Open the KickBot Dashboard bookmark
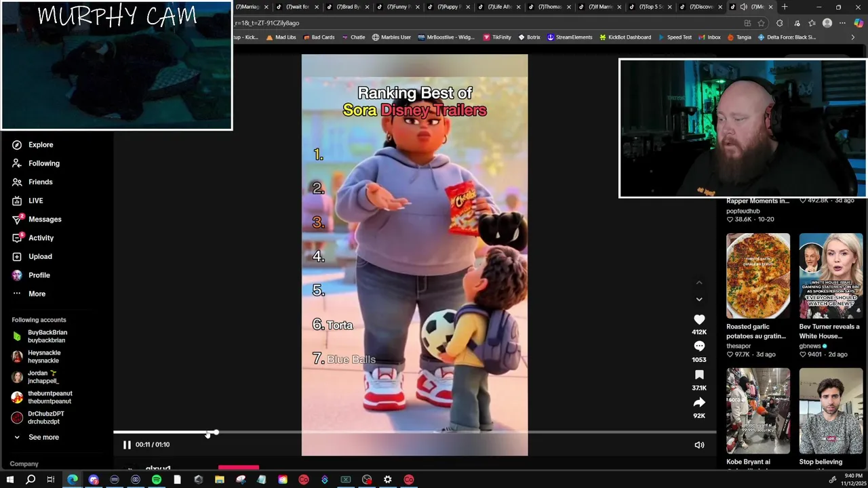This screenshot has height=488, width=868. tap(625, 37)
